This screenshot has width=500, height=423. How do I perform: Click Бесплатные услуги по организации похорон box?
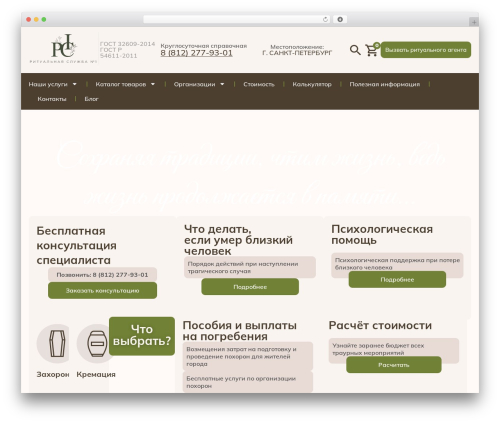point(248,382)
